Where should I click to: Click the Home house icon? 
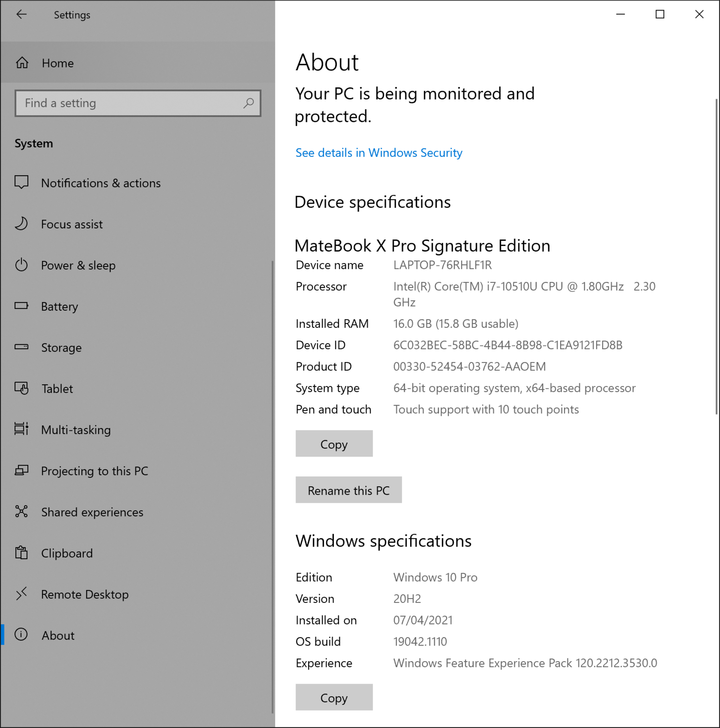coord(22,63)
